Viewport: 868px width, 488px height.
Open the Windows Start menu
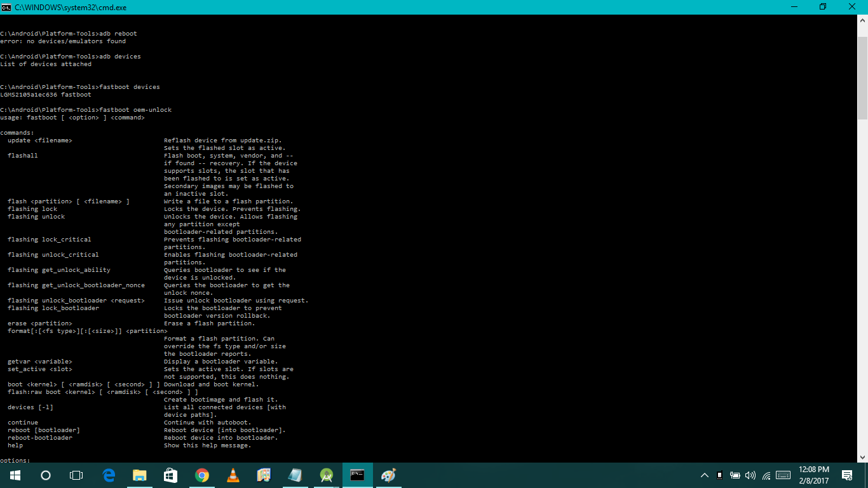click(15, 475)
